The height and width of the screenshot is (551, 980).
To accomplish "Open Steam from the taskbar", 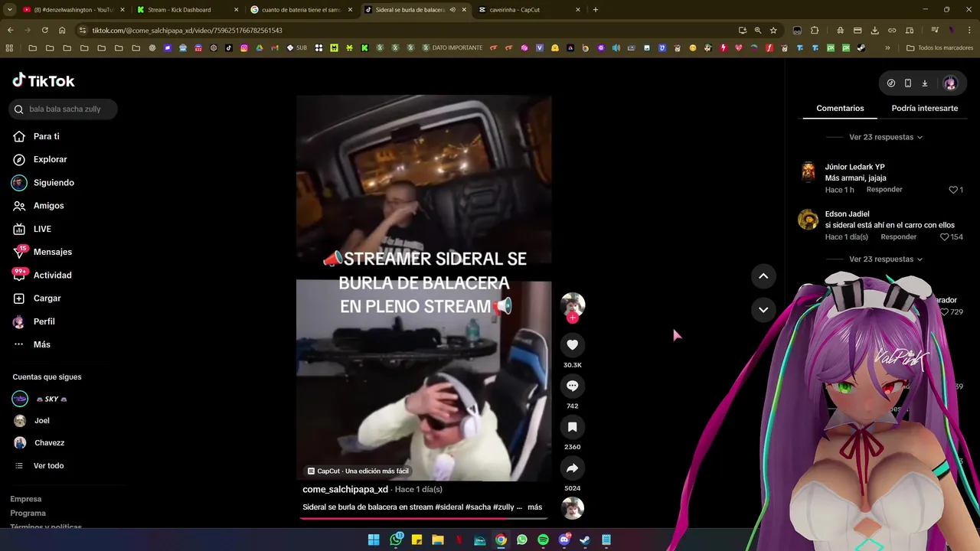I will (585, 540).
